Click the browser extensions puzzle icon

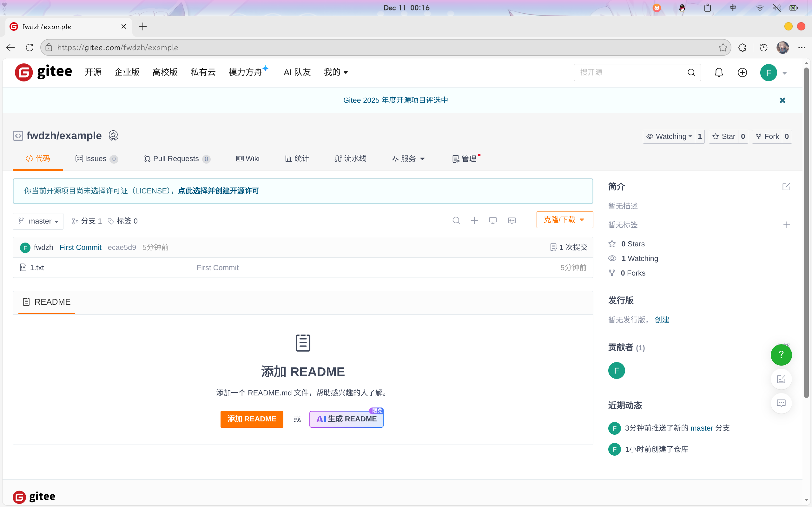click(x=742, y=48)
